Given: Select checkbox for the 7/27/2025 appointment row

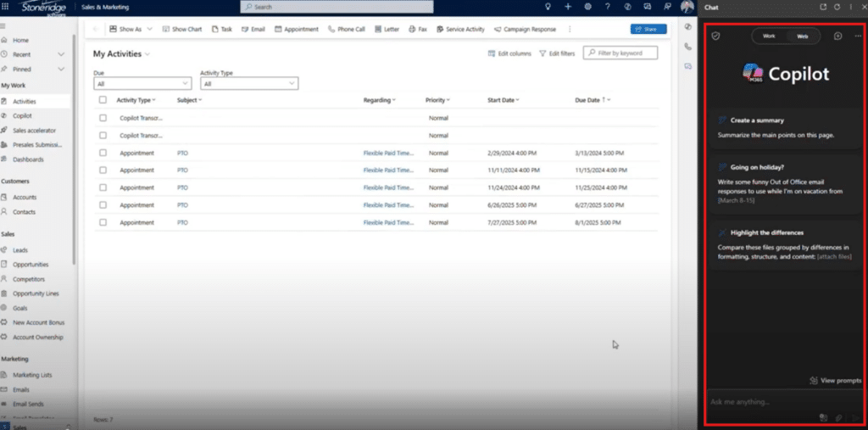Looking at the screenshot, I should 103,222.
